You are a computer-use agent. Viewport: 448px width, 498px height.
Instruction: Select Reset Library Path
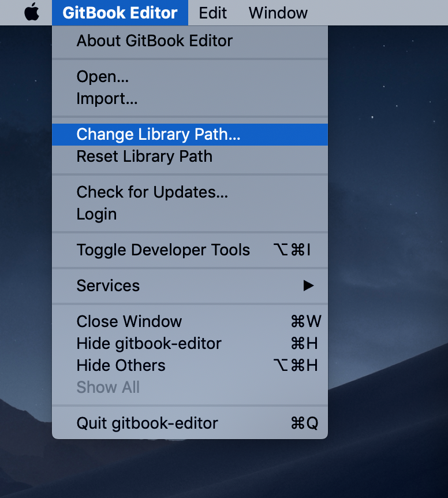144,156
